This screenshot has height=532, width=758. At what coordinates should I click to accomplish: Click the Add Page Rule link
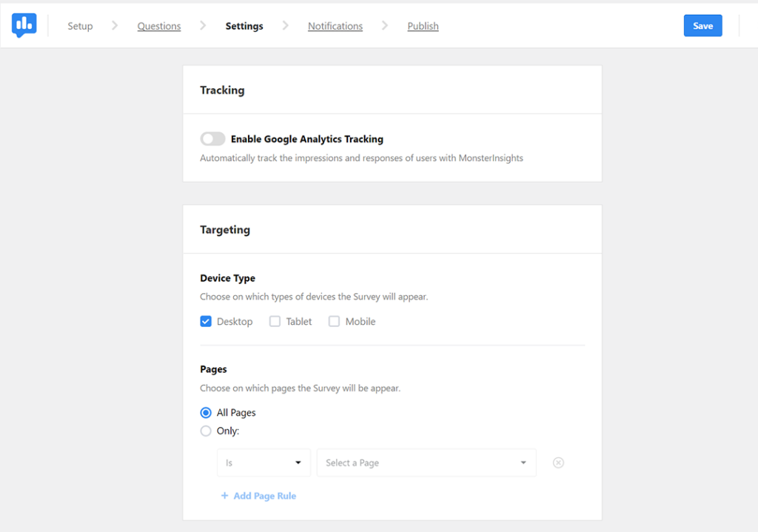pyautogui.click(x=264, y=496)
